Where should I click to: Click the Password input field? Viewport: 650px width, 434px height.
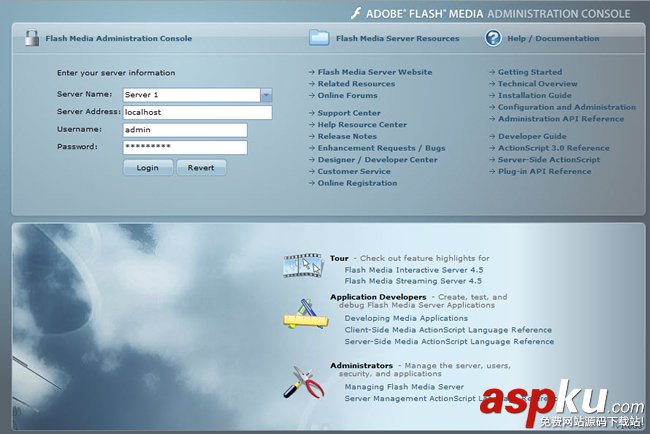(185, 147)
